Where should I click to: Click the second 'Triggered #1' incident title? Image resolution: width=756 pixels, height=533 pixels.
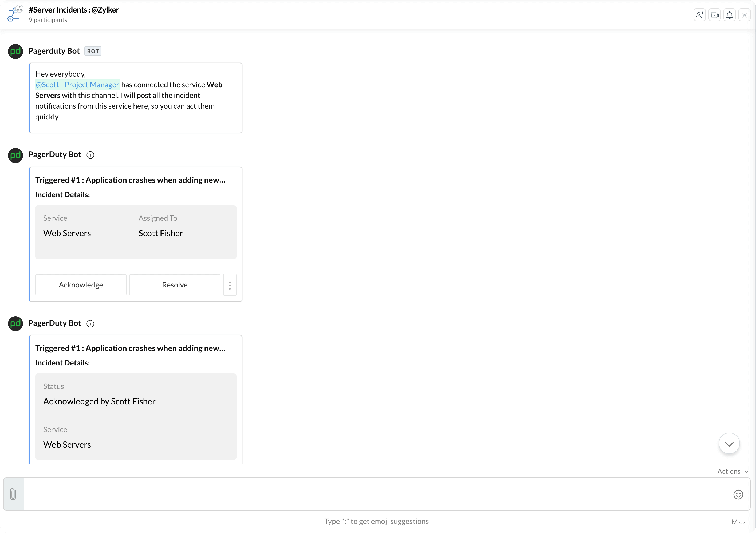pyautogui.click(x=130, y=348)
